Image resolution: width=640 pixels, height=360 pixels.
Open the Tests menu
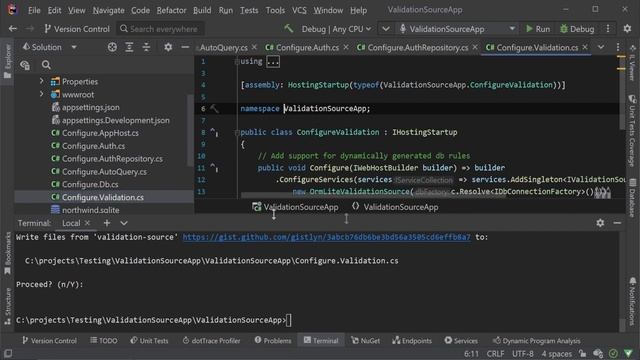pyautogui.click(x=249, y=10)
